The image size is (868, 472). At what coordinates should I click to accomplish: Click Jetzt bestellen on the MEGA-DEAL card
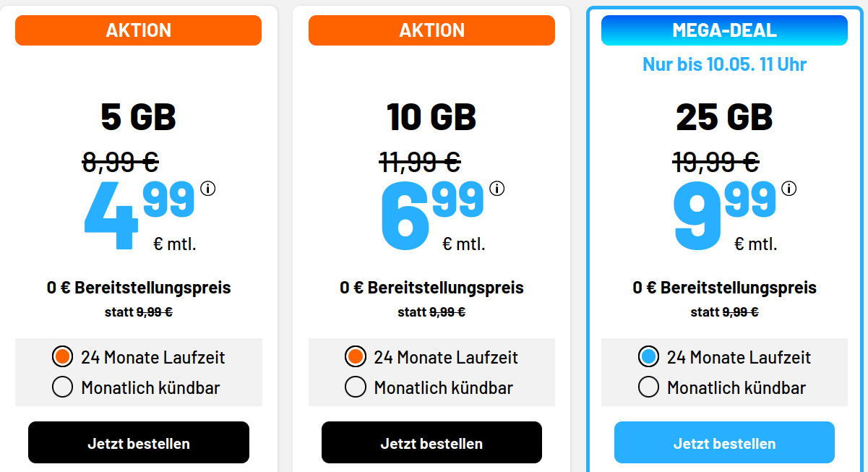click(x=724, y=442)
